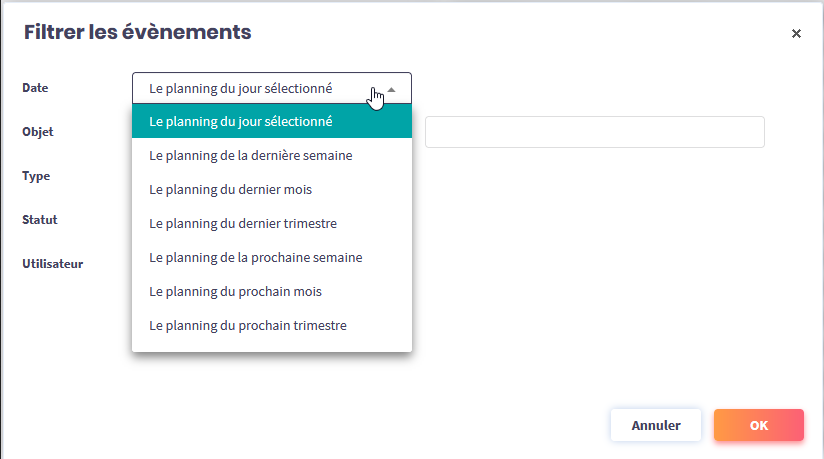Screen dimensions: 824x459
Task: Confirm the filter with OK
Action: coord(758,425)
